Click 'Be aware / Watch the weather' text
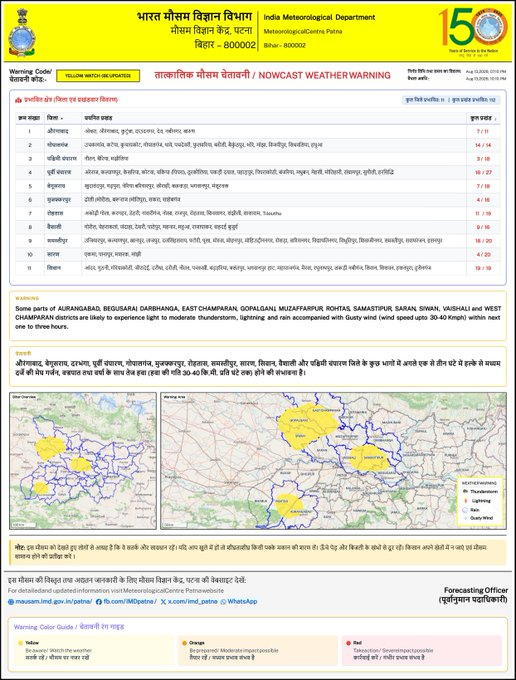 (x=59, y=651)
